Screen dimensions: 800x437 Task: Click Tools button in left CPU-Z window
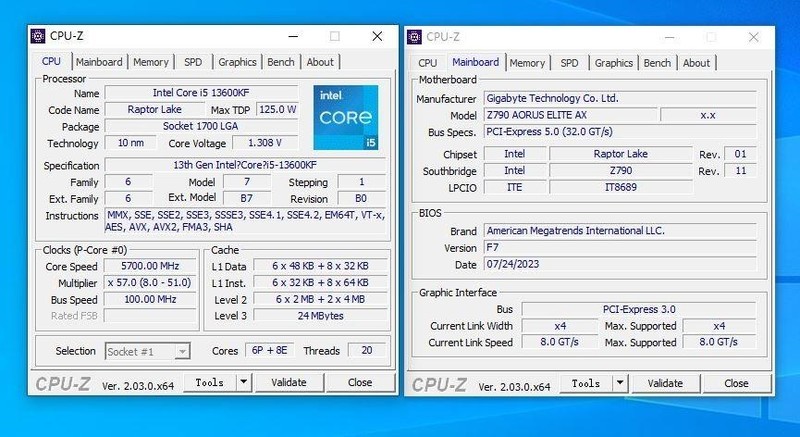(x=210, y=382)
